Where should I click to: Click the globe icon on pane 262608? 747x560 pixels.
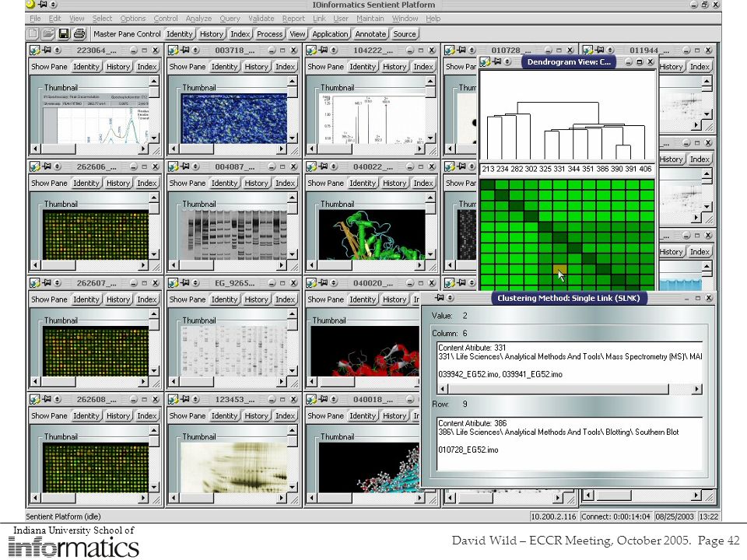35,399
